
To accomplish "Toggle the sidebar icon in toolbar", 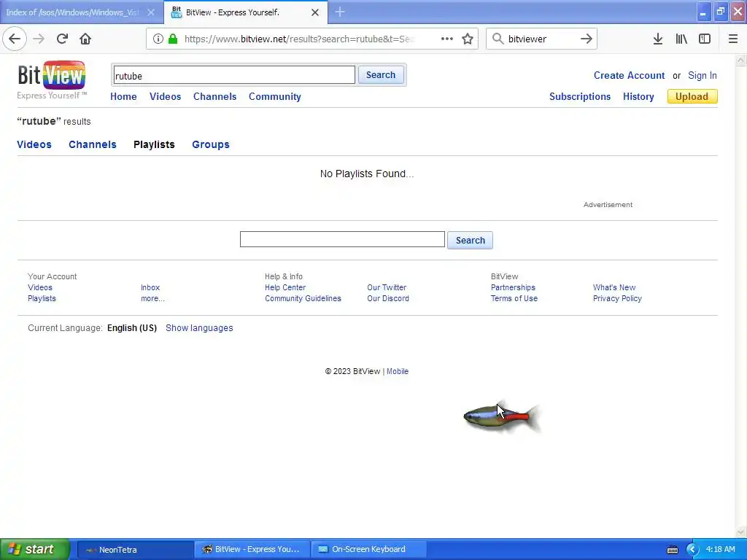I will pyautogui.click(x=705, y=39).
